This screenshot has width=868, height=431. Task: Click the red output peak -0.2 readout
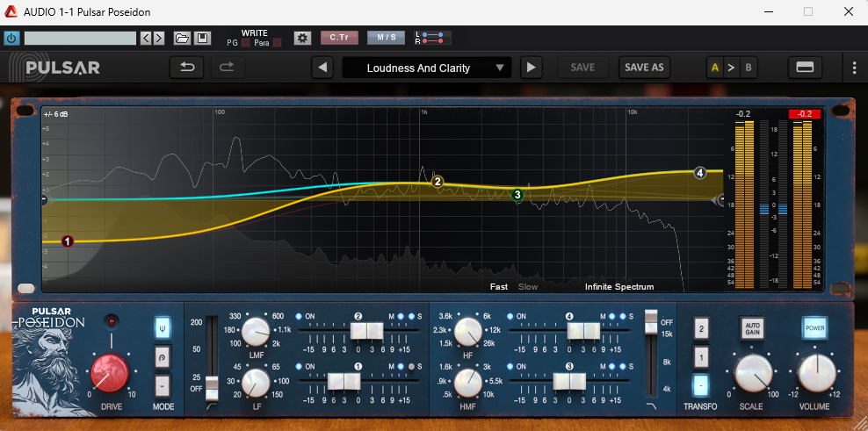click(805, 114)
